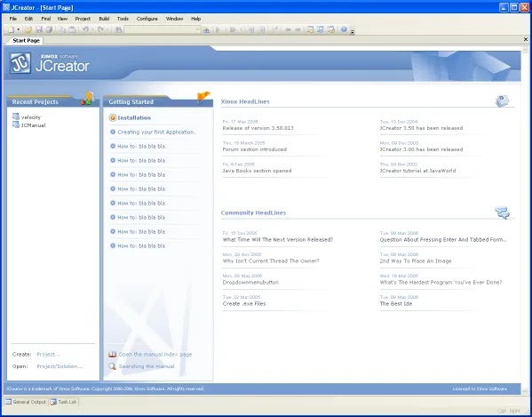The width and height of the screenshot is (532, 417).
Task: Open the Project menu
Action: [83, 19]
